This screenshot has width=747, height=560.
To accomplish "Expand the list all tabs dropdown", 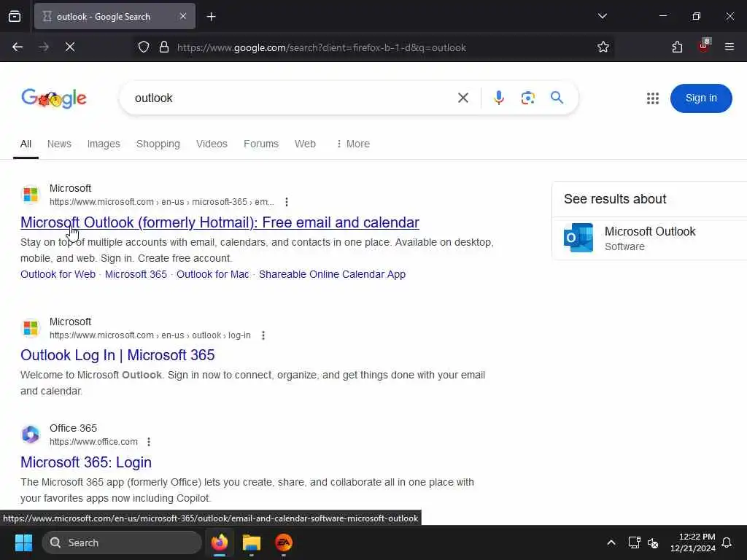I will point(602,16).
